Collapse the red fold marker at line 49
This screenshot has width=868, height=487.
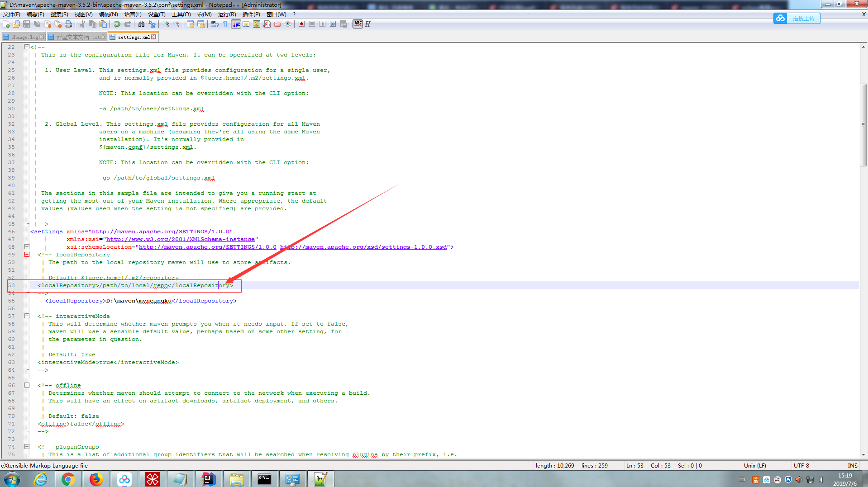[27, 255]
